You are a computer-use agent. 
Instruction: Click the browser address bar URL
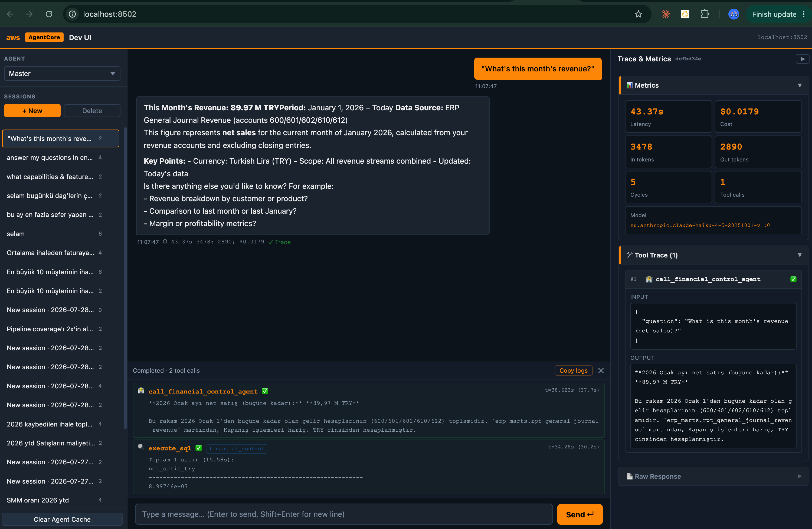(x=110, y=14)
